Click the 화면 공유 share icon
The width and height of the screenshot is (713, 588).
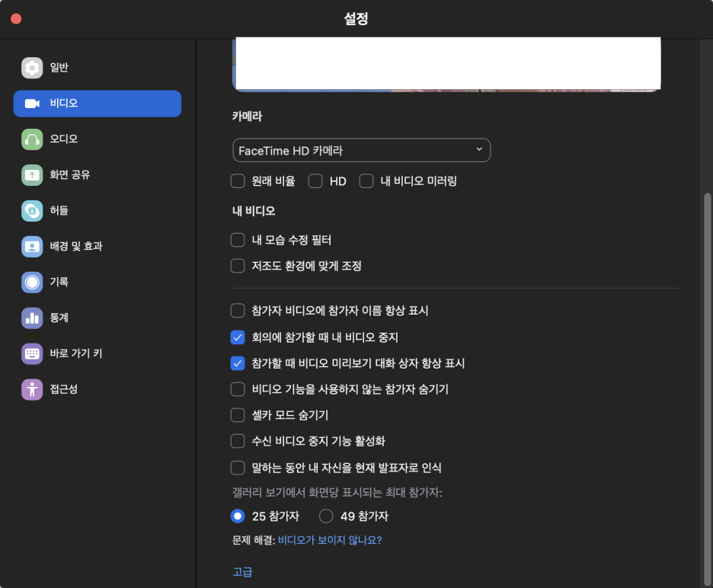pos(32,175)
